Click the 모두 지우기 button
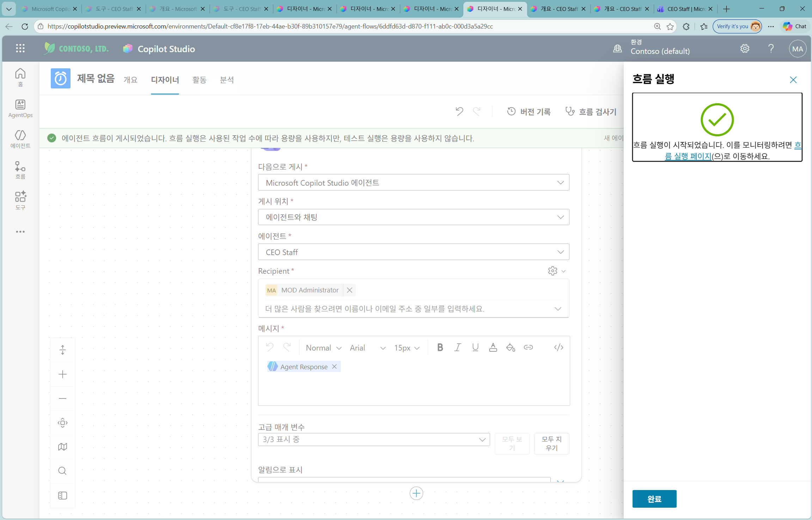The width and height of the screenshot is (812, 520). [x=551, y=444]
